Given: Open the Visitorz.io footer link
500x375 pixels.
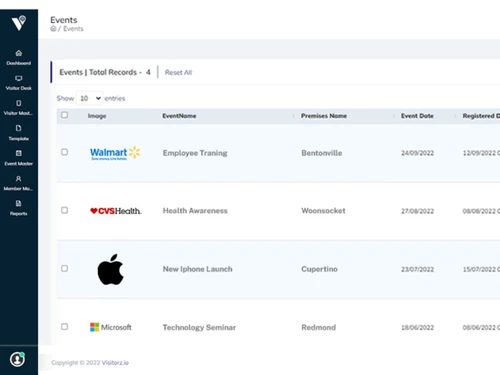Looking at the screenshot, I should pyautogui.click(x=115, y=363).
